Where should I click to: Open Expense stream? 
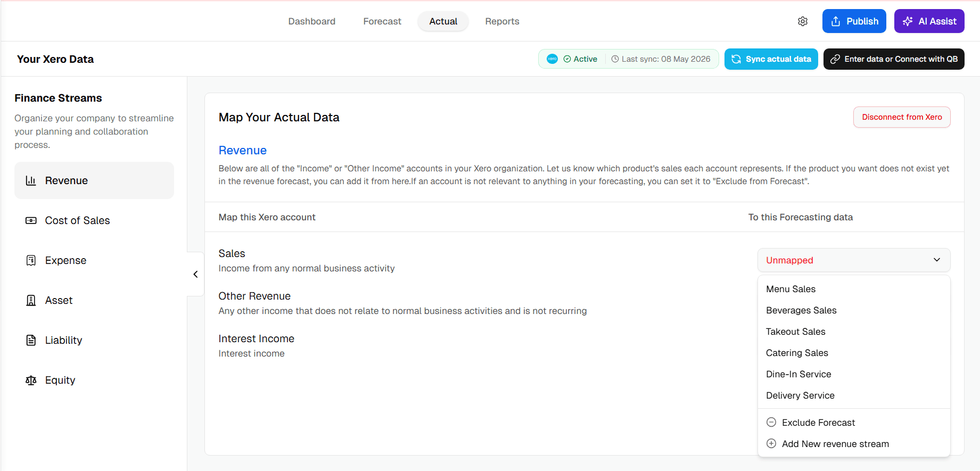(94, 260)
